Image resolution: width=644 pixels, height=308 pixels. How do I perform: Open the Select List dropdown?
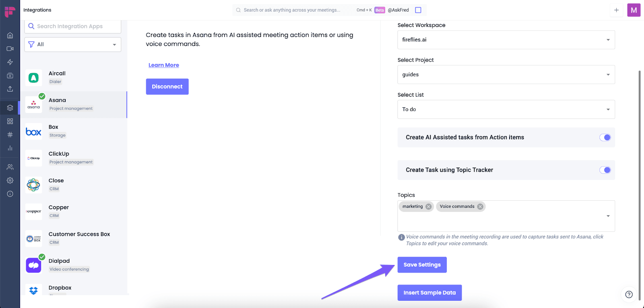click(506, 109)
